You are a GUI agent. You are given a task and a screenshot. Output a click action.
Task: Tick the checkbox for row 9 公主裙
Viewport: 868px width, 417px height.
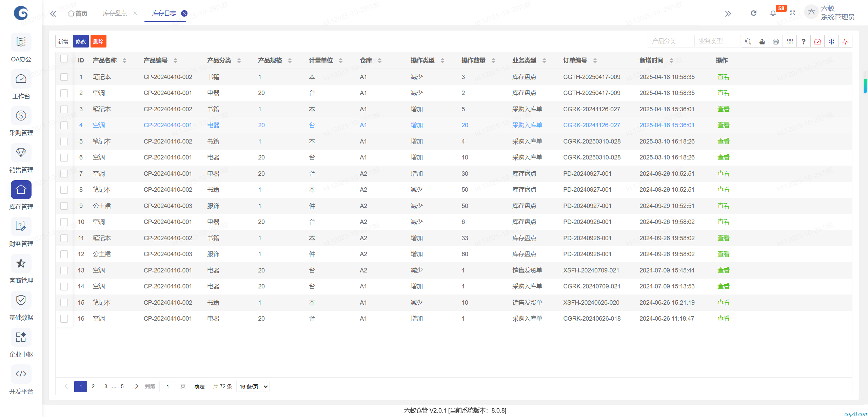pyautogui.click(x=64, y=206)
